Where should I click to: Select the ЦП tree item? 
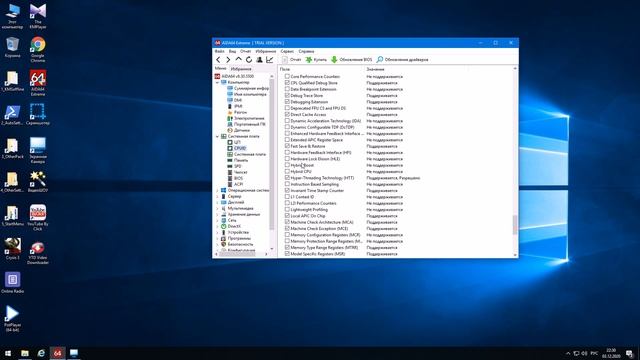pos(234,142)
